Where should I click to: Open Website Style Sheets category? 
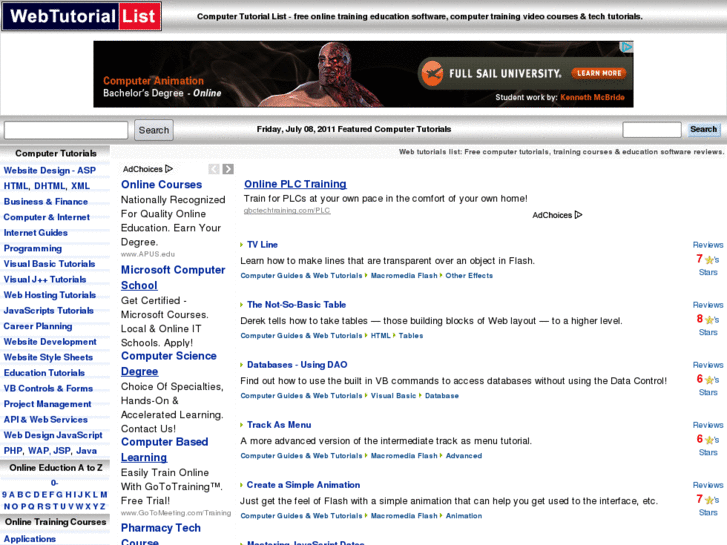click(48, 357)
